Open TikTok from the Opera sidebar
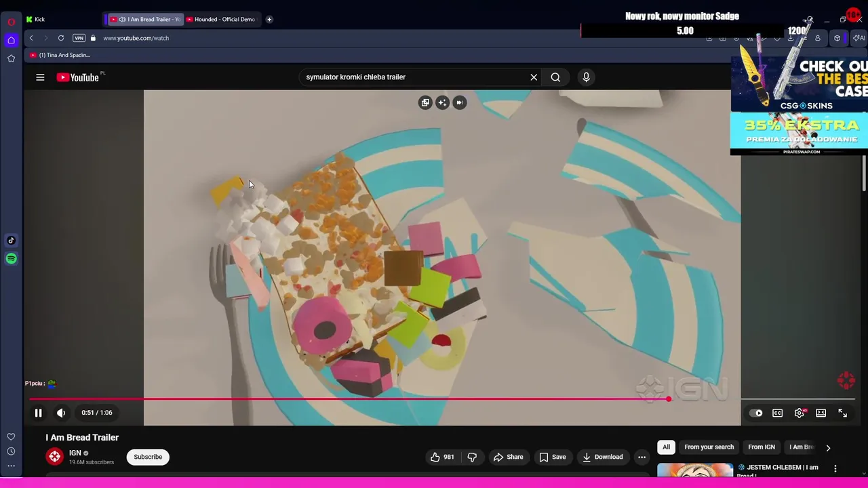 [x=11, y=241]
